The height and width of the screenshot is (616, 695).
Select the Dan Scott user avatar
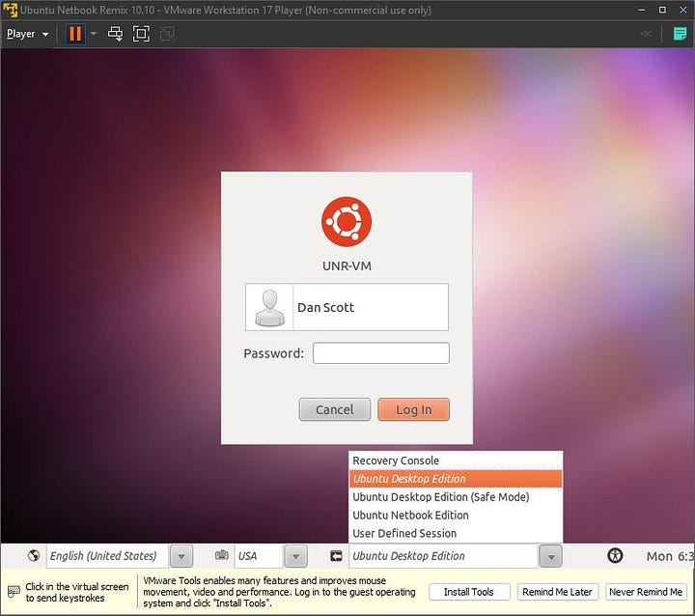click(x=269, y=307)
